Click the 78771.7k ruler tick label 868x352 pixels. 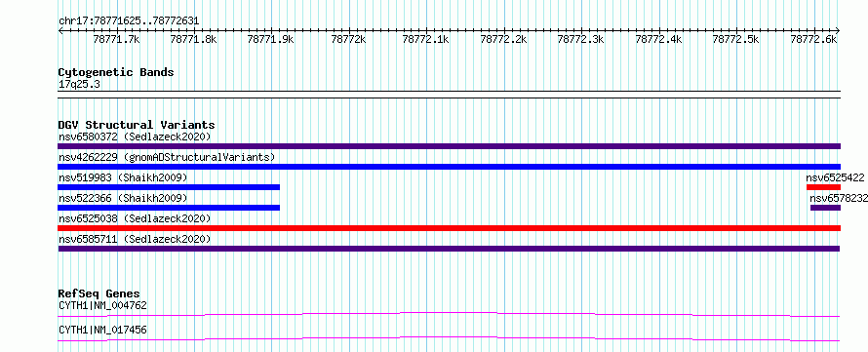pos(116,40)
